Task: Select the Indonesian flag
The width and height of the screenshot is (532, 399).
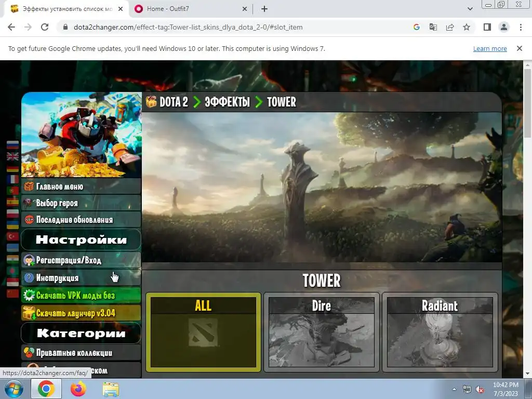Action: coord(12,282)
